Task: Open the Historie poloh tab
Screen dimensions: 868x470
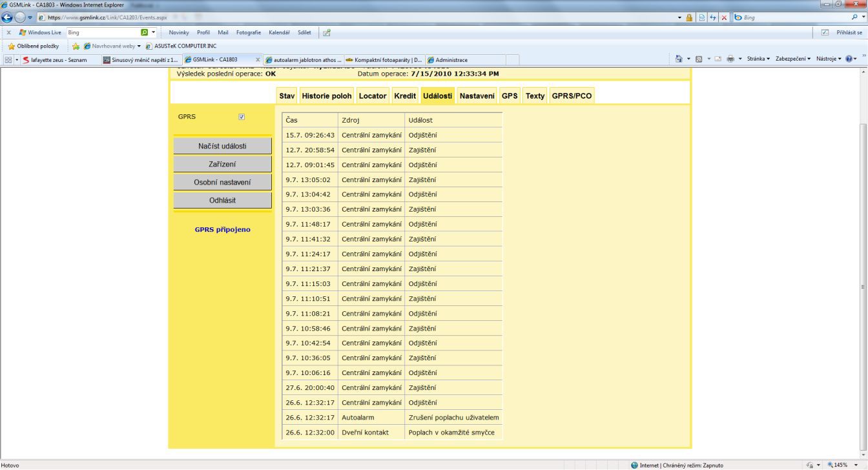Action: click(327, 96)
